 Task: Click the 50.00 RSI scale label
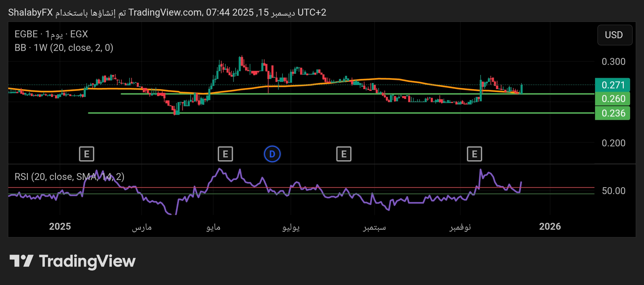[x=613, y=191]
